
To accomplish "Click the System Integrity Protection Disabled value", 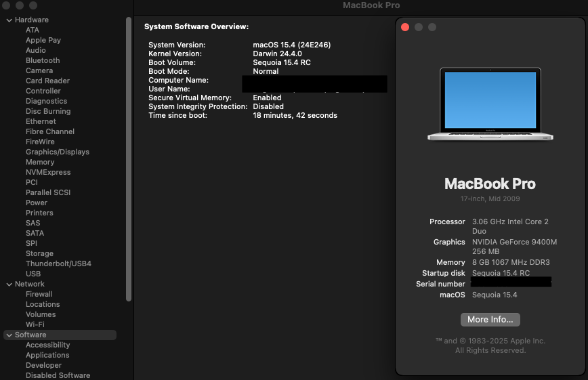I will (x=268, y=106).
